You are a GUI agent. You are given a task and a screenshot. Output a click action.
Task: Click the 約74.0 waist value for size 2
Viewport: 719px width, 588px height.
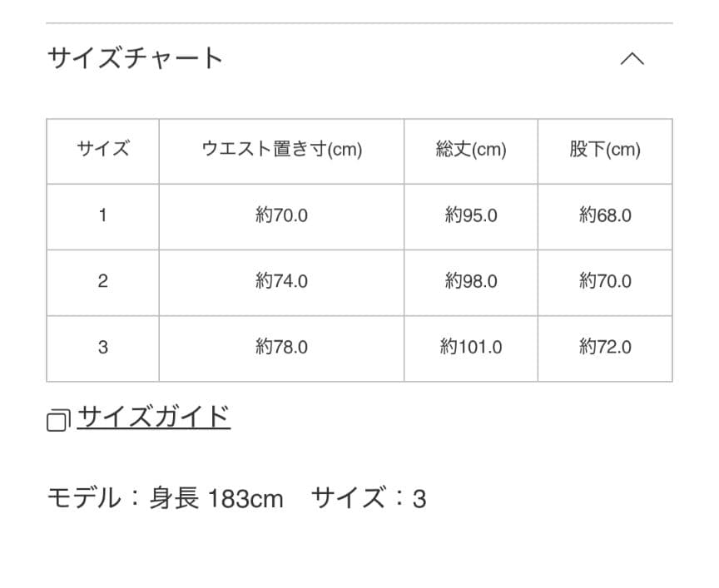point(280,282)
